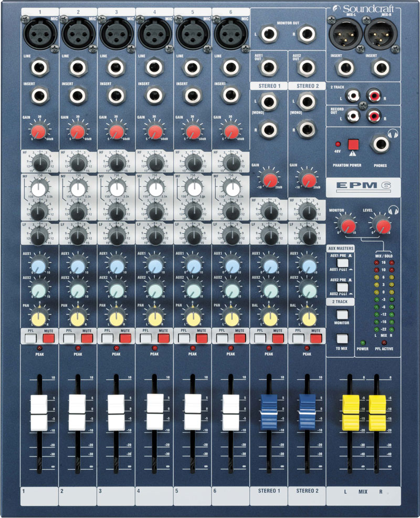This screenshot has width=420, height=518.
Task: Click the headphone LEVEL knob
Action: coord(383,226)
